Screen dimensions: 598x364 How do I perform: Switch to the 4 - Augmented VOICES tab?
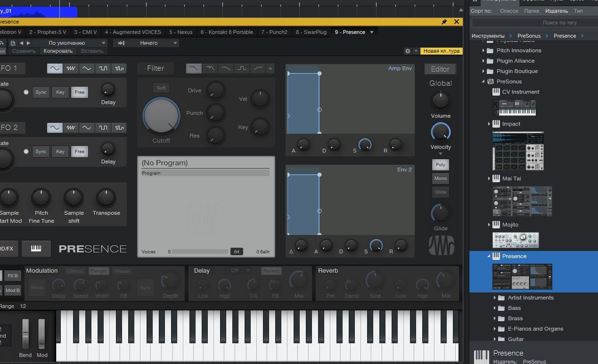[x=133, y=32]
